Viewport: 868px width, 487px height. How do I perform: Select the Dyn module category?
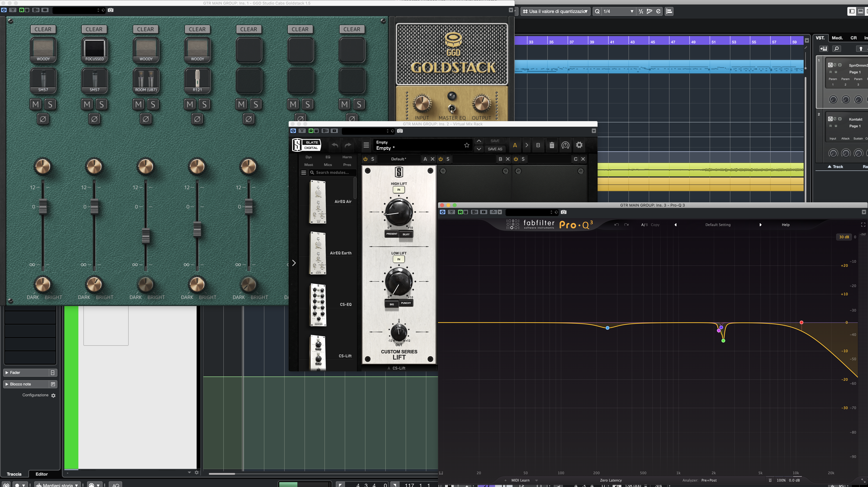click(x=309, y=157)
